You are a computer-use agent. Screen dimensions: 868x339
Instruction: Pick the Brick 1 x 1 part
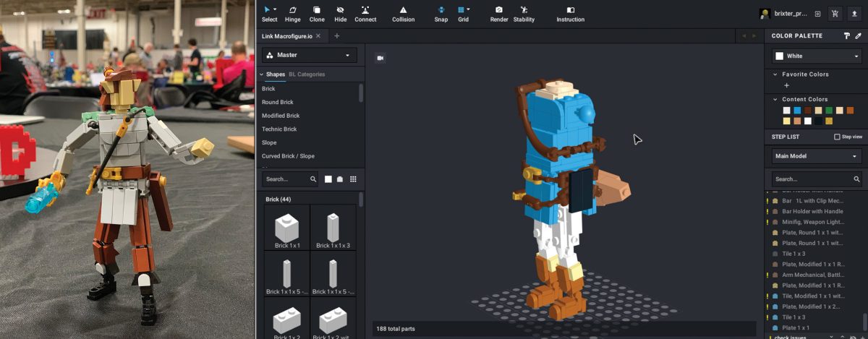coord(286,228)
